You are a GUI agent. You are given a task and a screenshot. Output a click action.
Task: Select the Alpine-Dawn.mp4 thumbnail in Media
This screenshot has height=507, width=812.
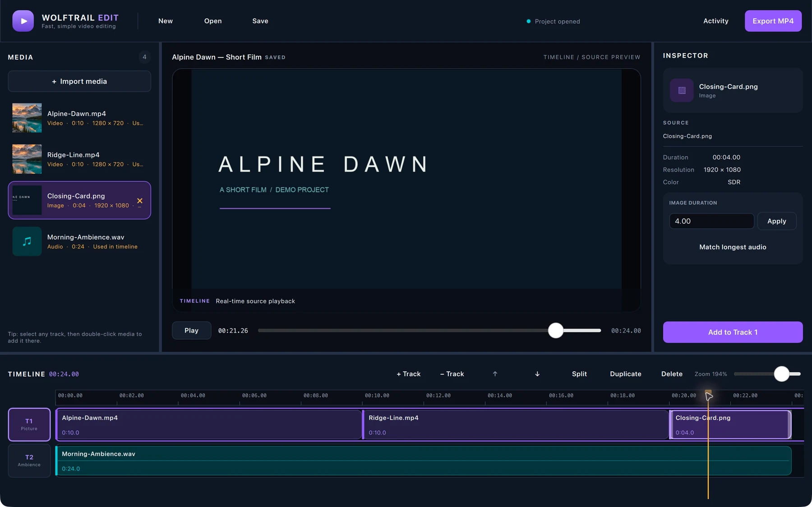pos(27,118)
